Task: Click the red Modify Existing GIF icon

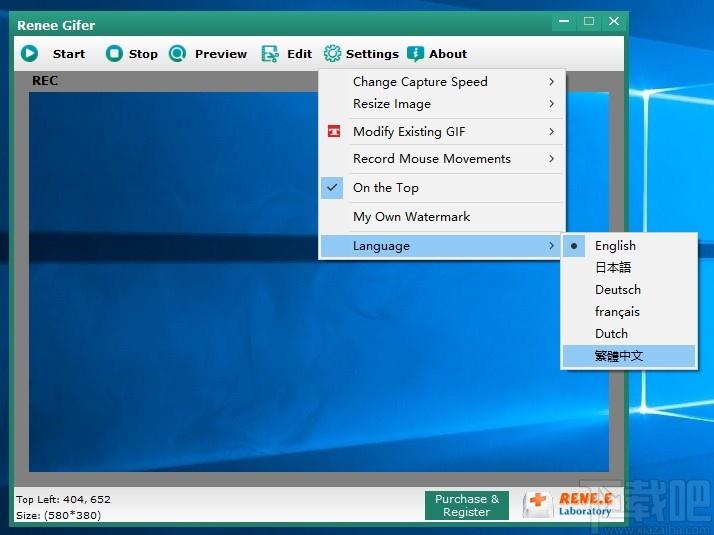Action: [334, 132]
